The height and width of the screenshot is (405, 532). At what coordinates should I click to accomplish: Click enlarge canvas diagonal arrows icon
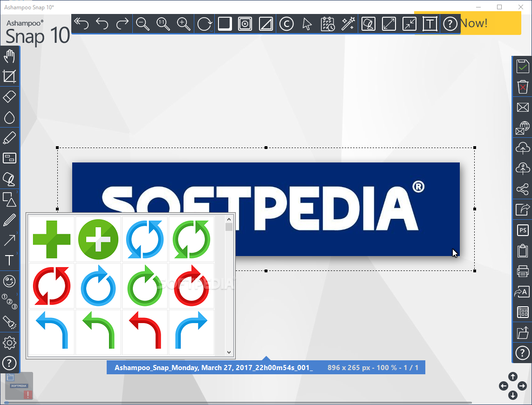point(389,24)
